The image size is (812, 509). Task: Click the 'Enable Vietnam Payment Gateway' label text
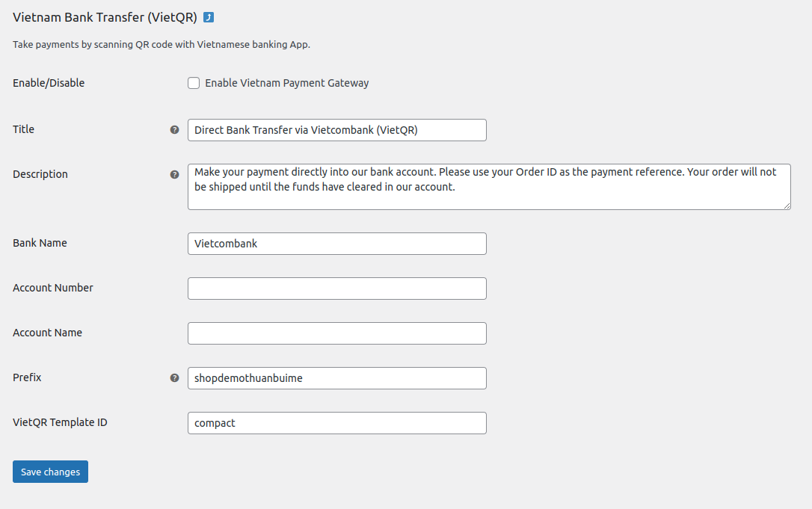point(287,83)
